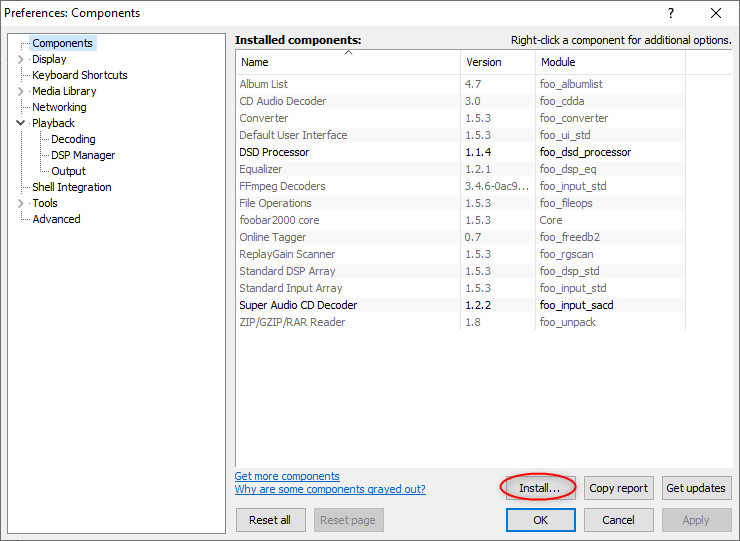Open the Advanced preferences page

tap(56, 219)
